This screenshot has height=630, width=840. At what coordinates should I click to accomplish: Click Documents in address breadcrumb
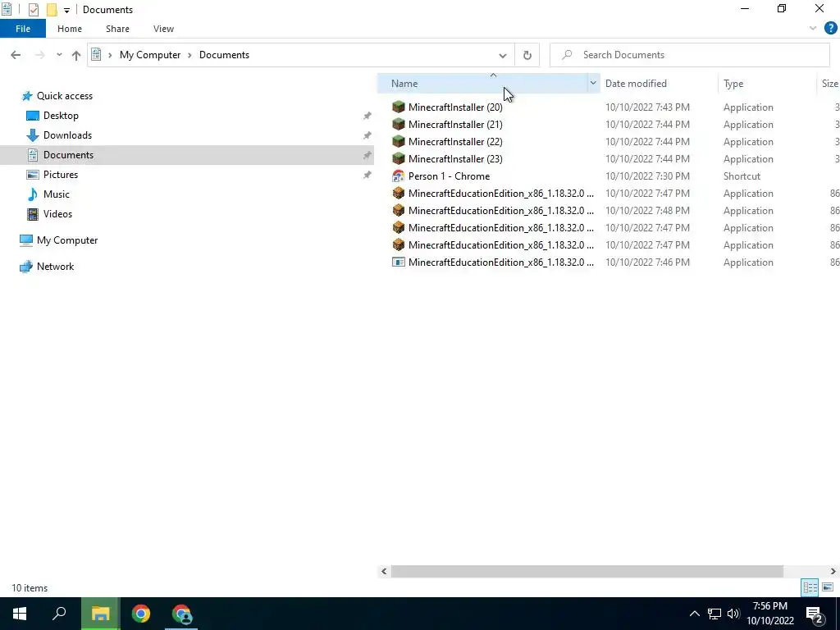[x=224, y=55]
